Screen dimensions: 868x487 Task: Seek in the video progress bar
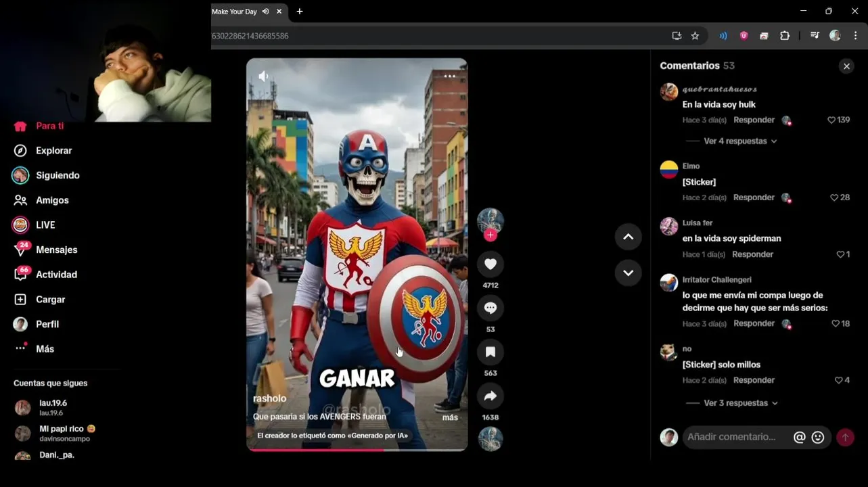point(357,449)
